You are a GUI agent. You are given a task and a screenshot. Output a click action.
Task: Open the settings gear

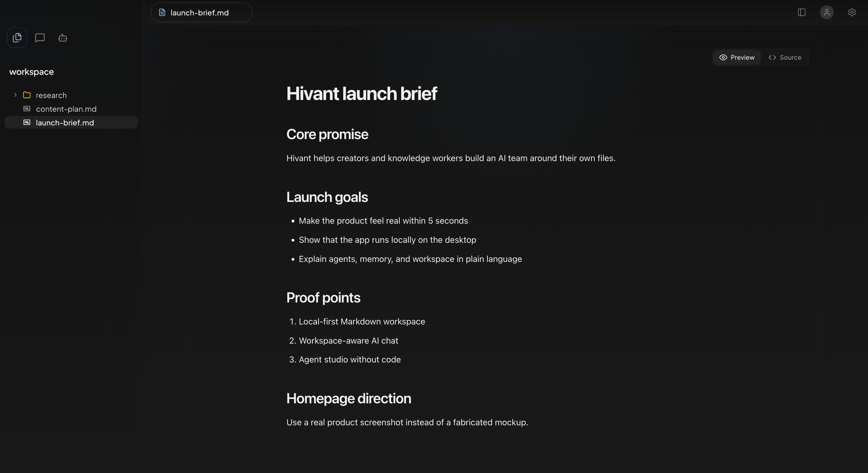pos(852,13)
